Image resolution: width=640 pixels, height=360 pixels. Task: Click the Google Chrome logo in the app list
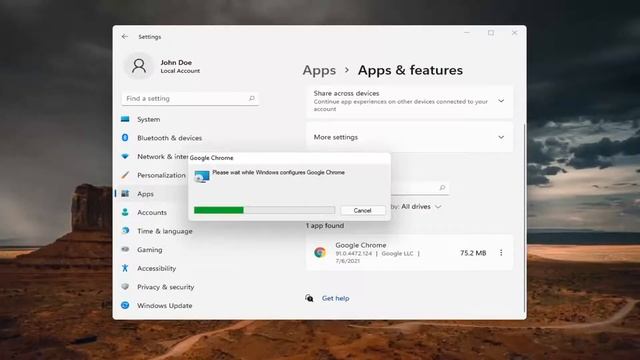click(x=320, y=253)
